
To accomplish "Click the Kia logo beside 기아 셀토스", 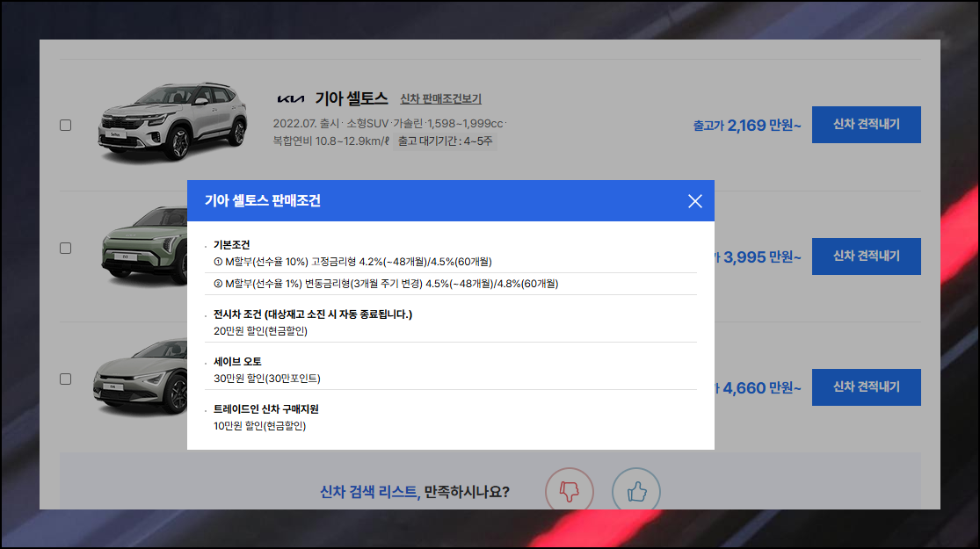I will tap(291, 98).
